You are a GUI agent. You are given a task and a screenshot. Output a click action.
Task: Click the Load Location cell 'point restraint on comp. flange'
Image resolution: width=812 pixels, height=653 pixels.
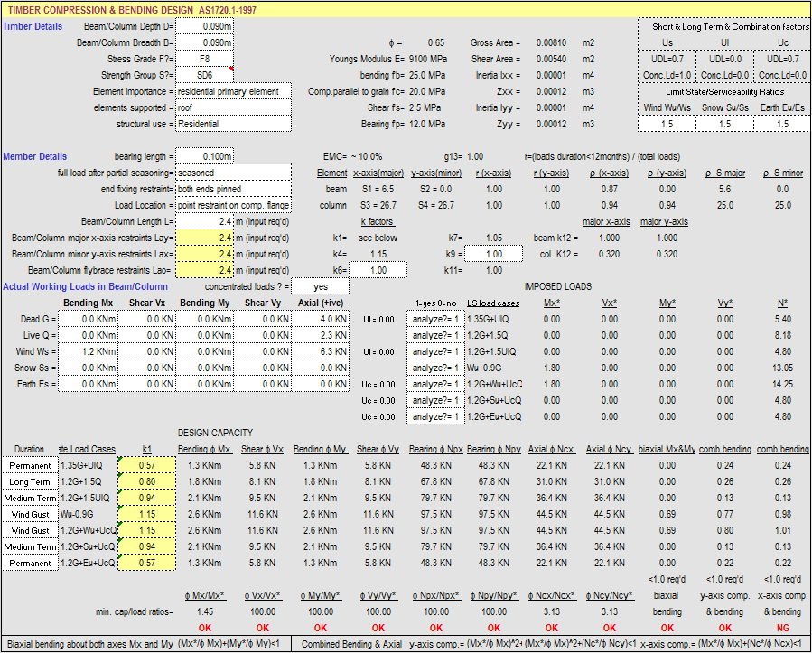[234, 205]
